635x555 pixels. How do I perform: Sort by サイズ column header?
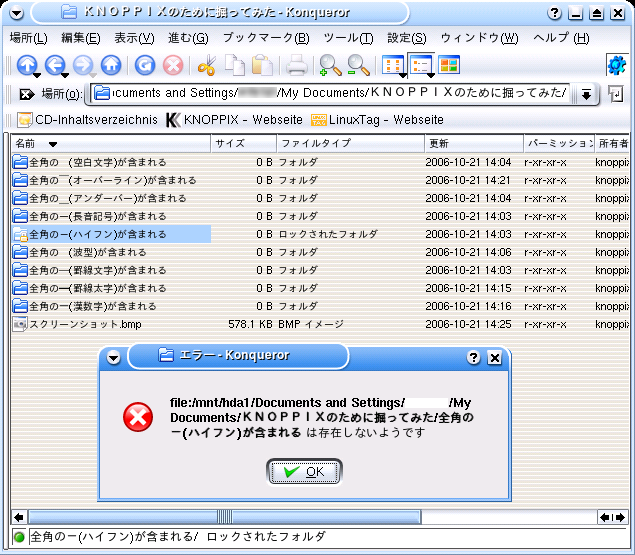[x=244, y=143]
